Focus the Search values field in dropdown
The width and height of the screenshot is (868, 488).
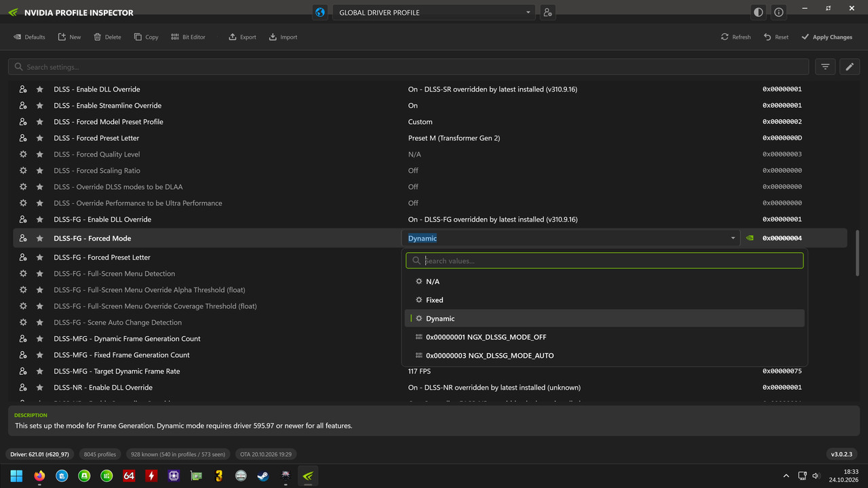[604, 260]
